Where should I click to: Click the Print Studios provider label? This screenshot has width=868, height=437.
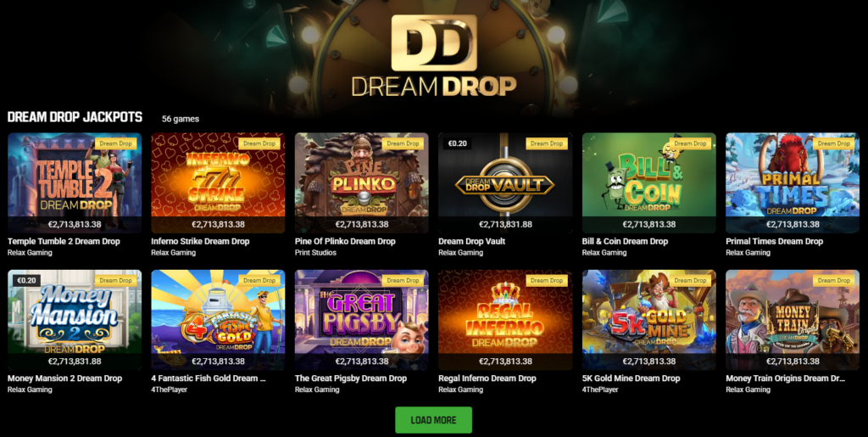[315, 253]
